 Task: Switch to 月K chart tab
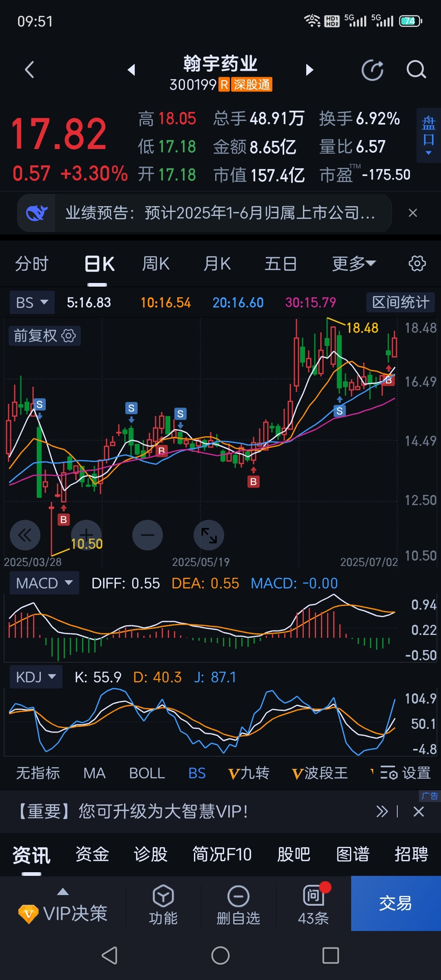[217, 264]
